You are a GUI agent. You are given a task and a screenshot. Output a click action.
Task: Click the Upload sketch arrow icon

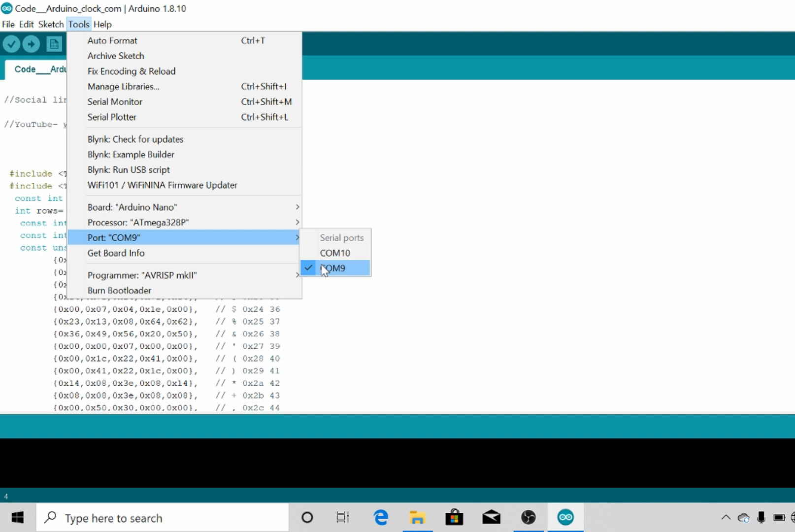(31, 44)
